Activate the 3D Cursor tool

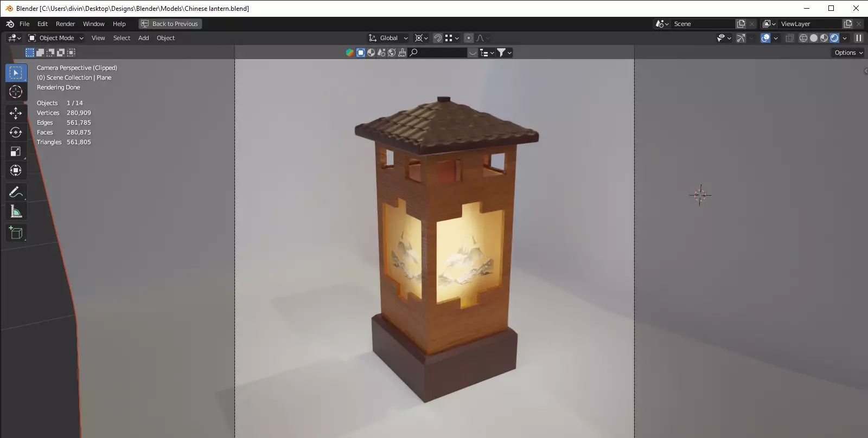click(x=16, y=92)
